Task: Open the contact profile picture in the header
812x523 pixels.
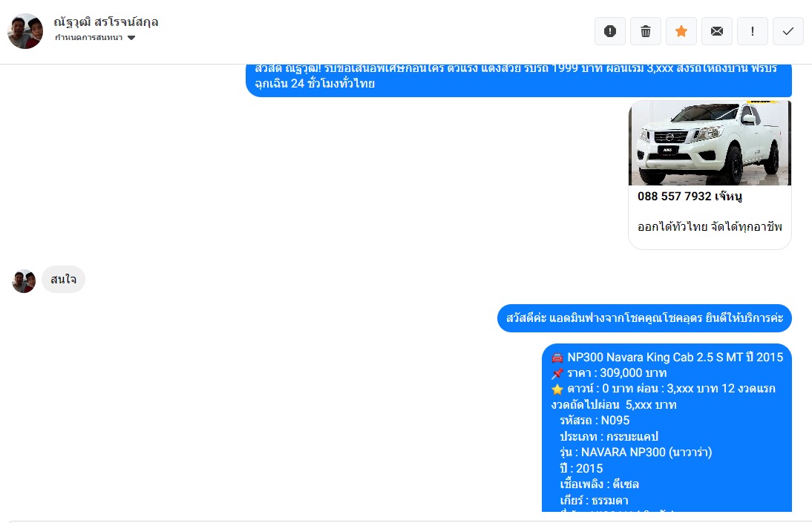Action: click(x=25, y=31)
